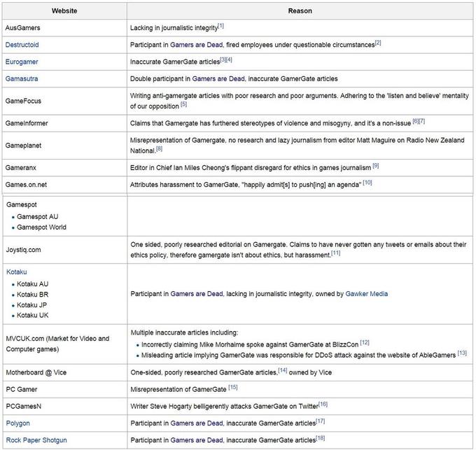Select the Games.on.net cell text
The width and height of the screenshot is (476, 450).
26,185
